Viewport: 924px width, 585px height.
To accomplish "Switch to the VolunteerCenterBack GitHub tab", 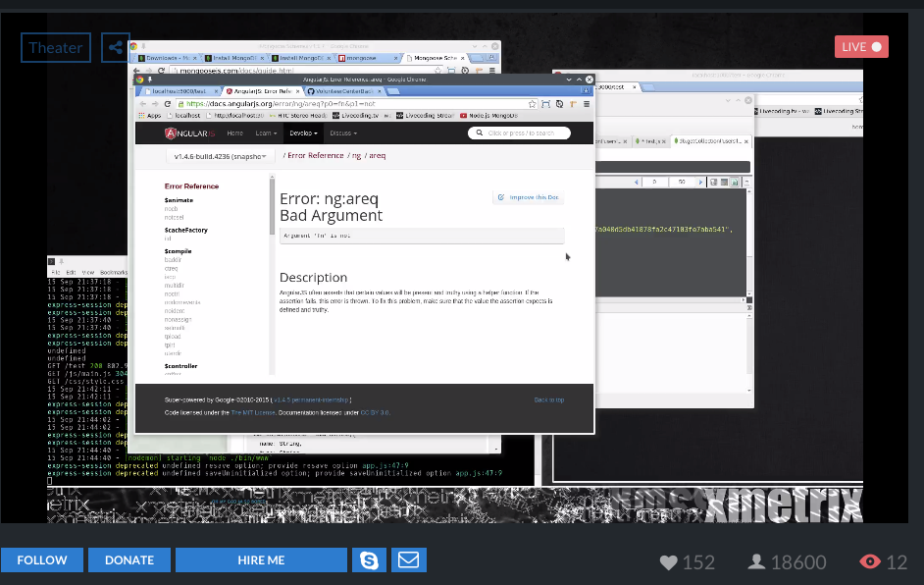I will [x=344, y=91].
